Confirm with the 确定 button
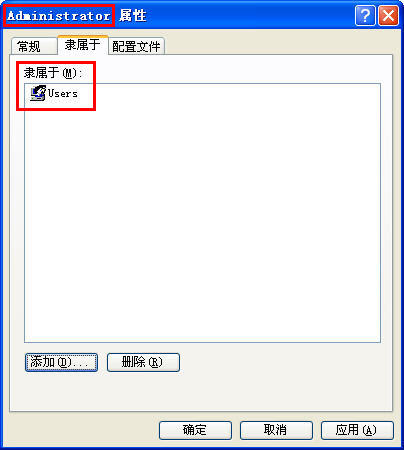The height and width of the screenshot is (450, 404). [x=195, y=430]
